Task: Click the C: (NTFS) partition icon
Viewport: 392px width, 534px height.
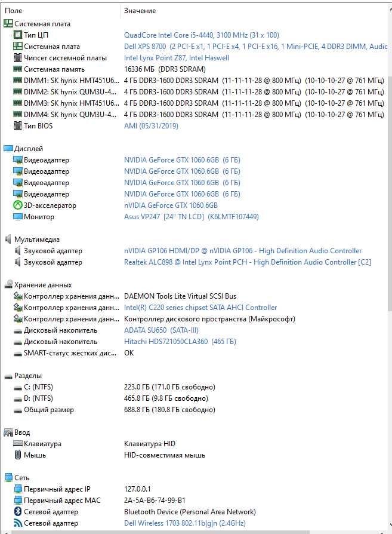Action: click(17, 388)
